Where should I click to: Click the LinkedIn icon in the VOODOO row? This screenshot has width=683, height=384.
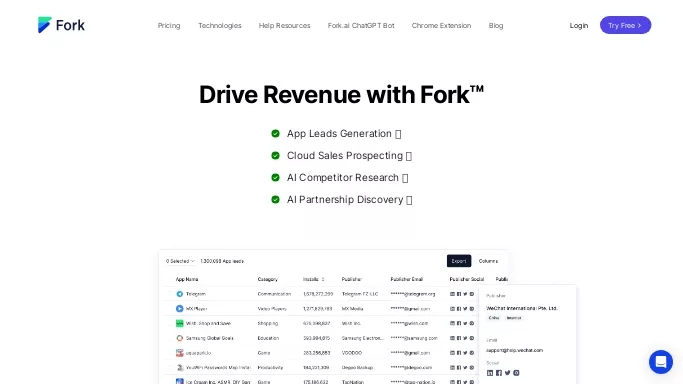pos(452,353)
